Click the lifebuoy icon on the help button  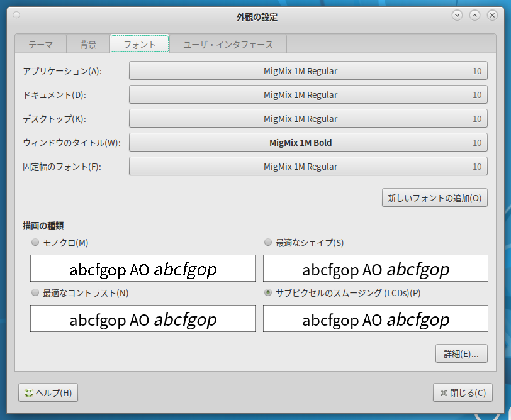tap(29, 393)
